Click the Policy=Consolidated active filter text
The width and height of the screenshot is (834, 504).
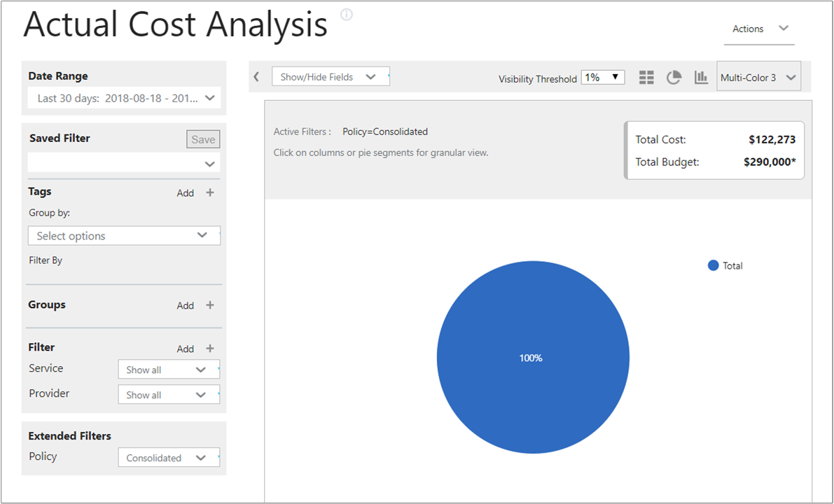point(385,132)
